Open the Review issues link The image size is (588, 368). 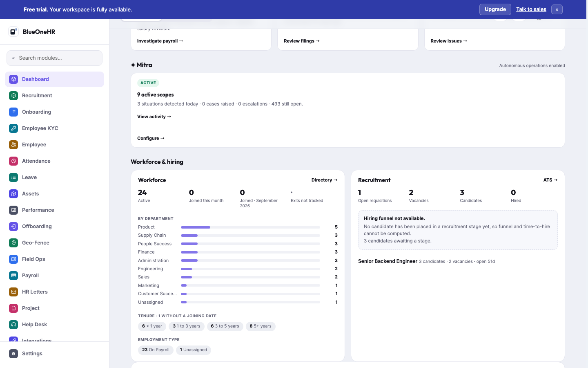coord(449,41)
